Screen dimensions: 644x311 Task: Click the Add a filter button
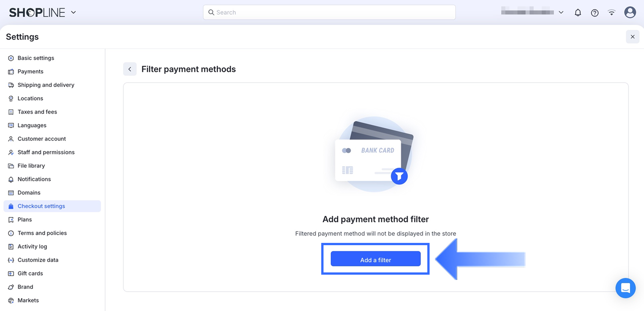point(375,260)
